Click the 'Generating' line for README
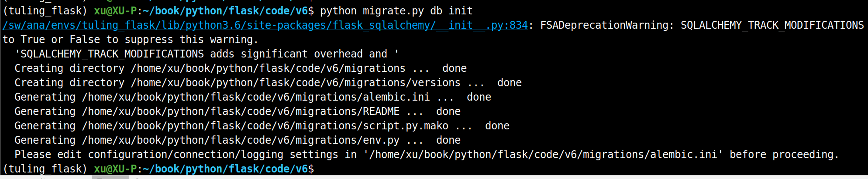The width and height of the screenshot is (868, 179). pos(238,112)
